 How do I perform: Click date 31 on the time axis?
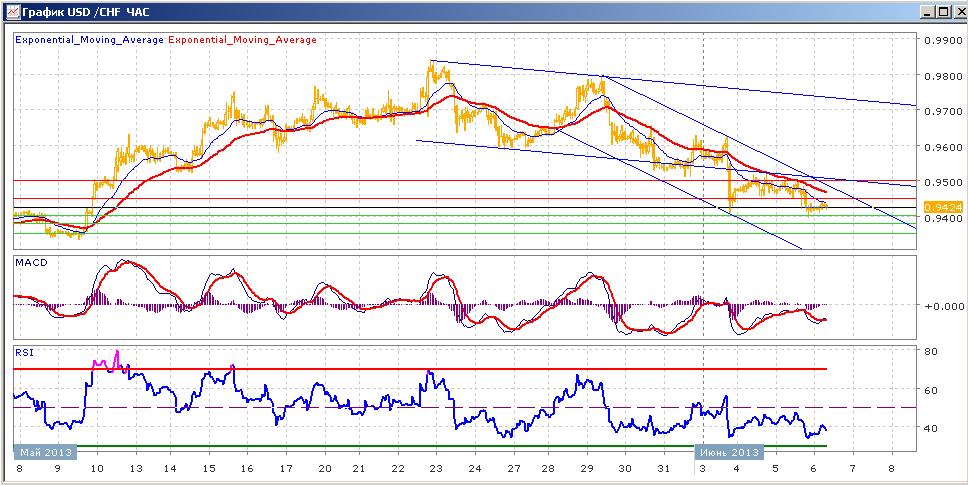point(662,468)
